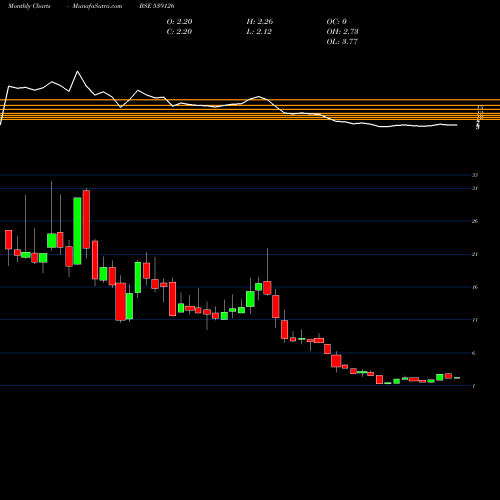Select the 26 price axis label
Image resolution: width=500 pixels, height=500 pixels.
475,221
